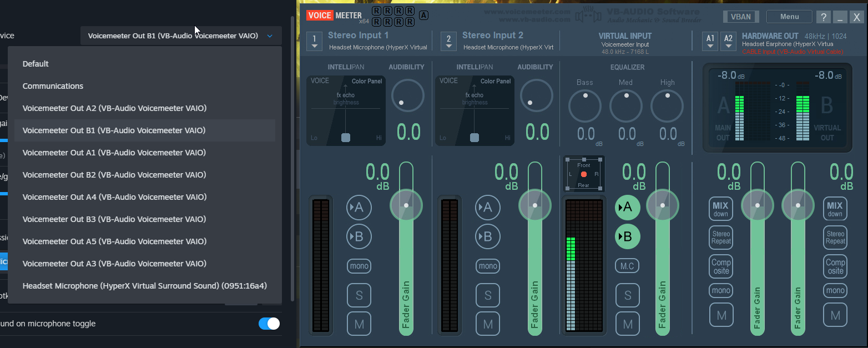
Task: Click bus A main out fader knob
Action: click(x=758, y=205)
